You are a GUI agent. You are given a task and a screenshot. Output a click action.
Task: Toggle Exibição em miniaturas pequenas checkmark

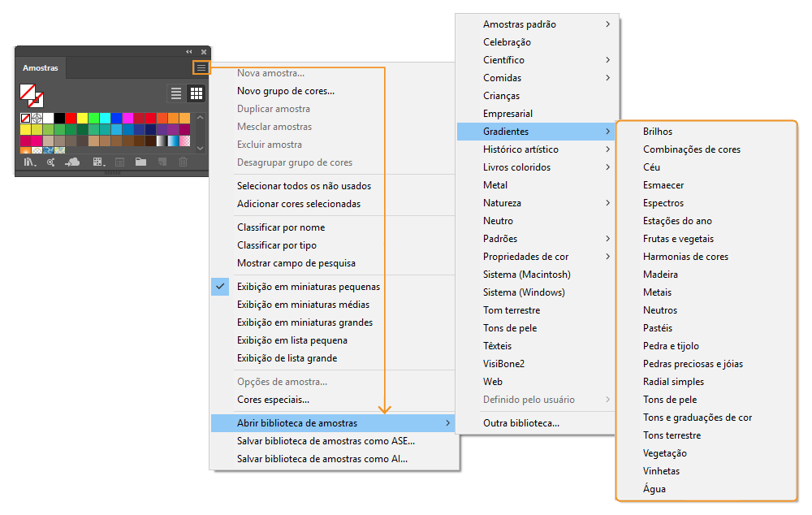(x=220, y=287)
